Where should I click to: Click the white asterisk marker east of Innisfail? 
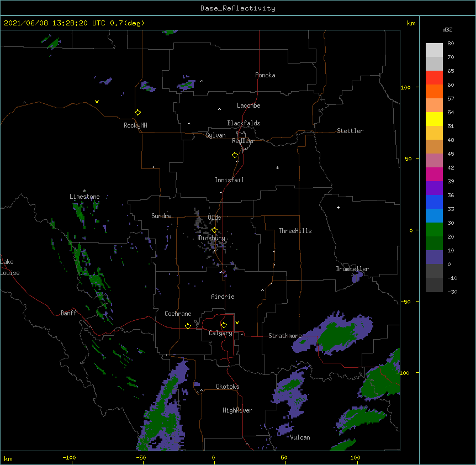[277, 167]
